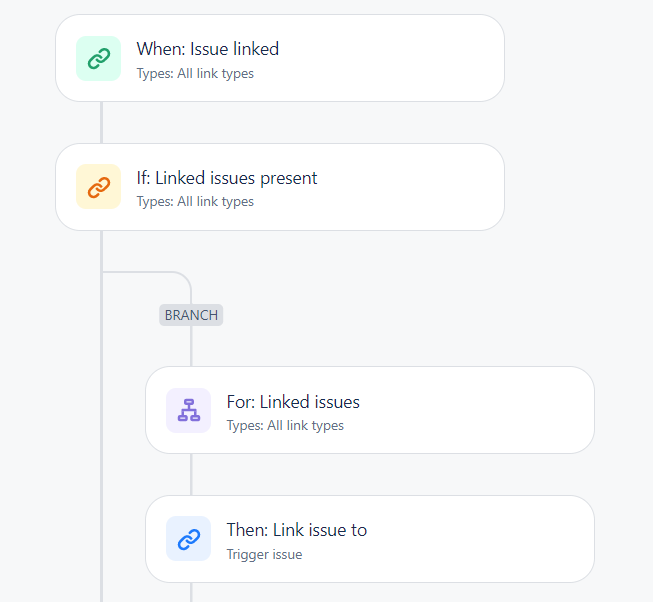Image resolution: width=653 pixels, height=602 pixels.
Task: Click the BRANCH label tag
Action: tap(191, 315)
